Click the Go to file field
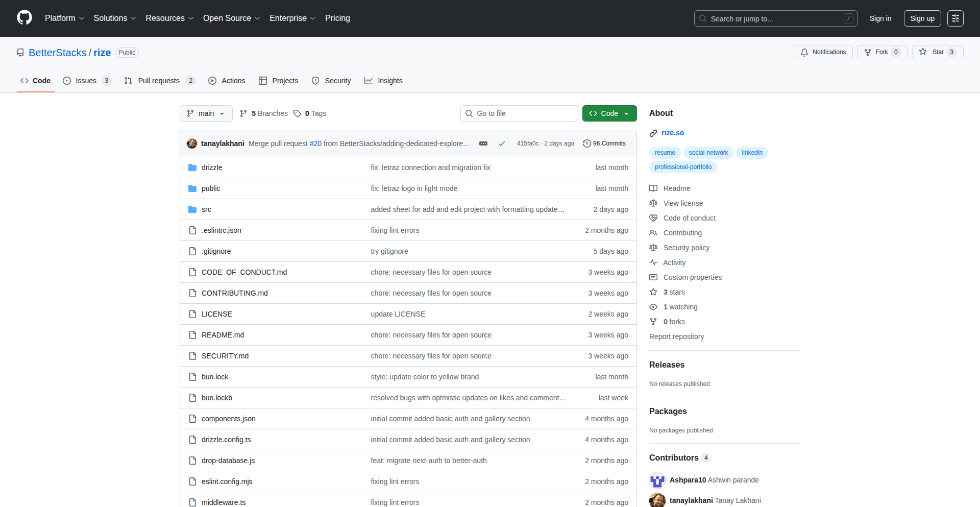This screenshot has width=980, height=507. (x=519, y=113)
